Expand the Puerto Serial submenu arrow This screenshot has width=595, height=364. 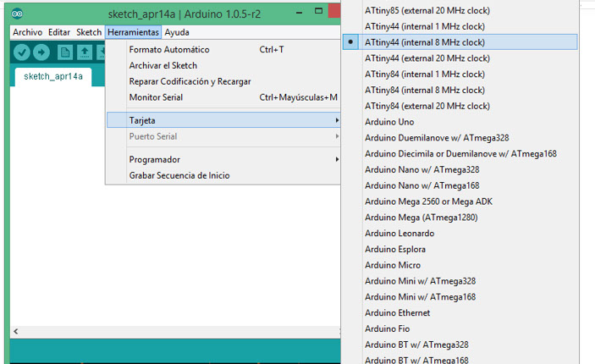click(x=337, y=136)
